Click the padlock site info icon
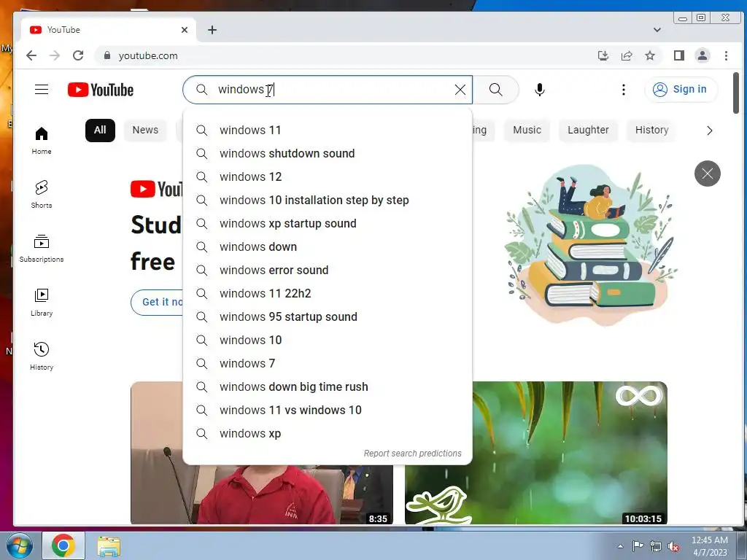Viewport: 747px width, 560px height. (107, 55)
